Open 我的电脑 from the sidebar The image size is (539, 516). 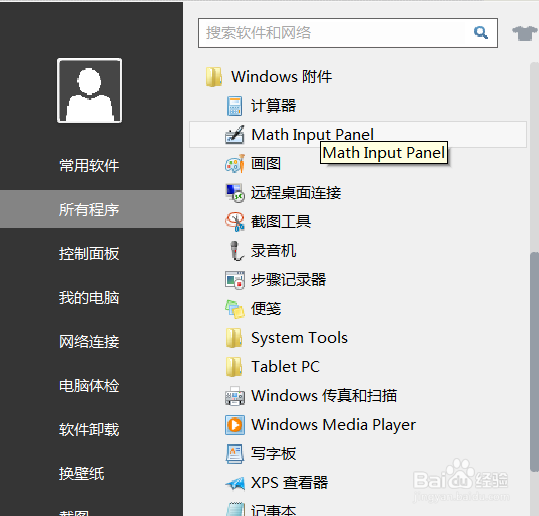89,298
